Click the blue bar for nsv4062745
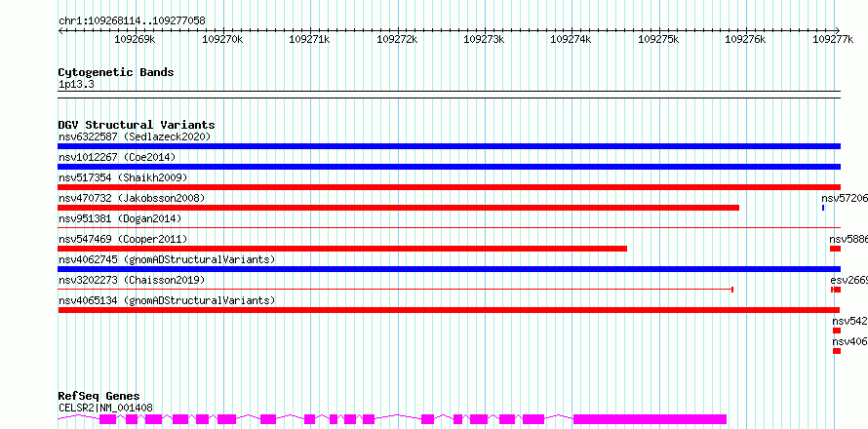This screenshot has height=429, width=868. [449, 269]
